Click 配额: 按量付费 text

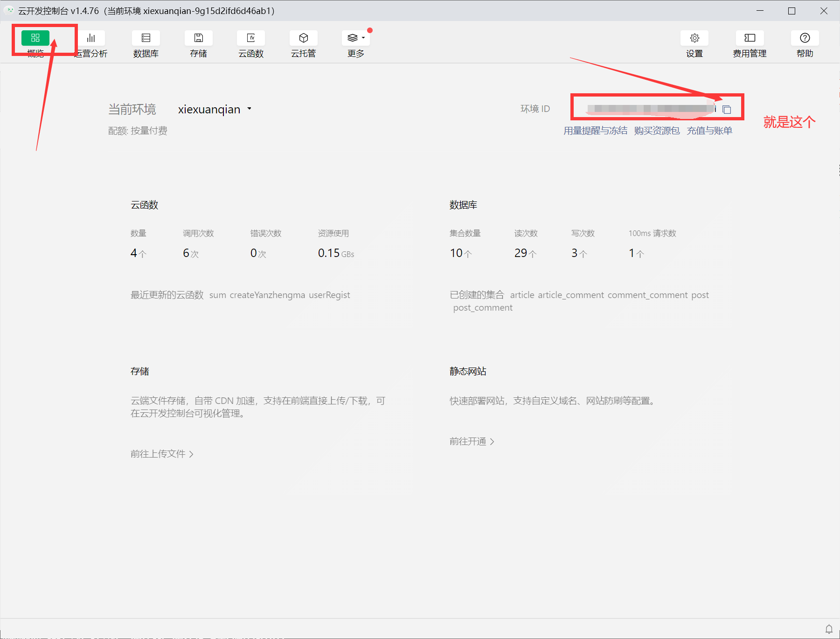pyautogui.click(x=138, y=131)
